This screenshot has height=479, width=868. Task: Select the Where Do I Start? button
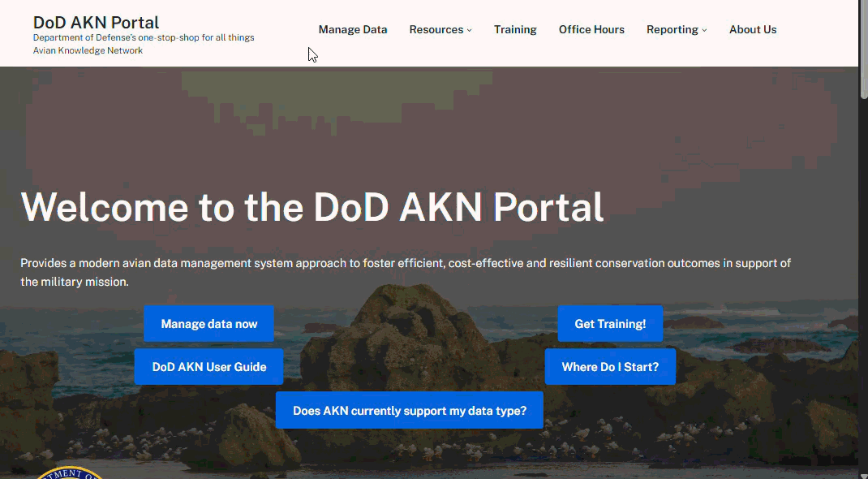pyautogui.click(x=610, y=367)
